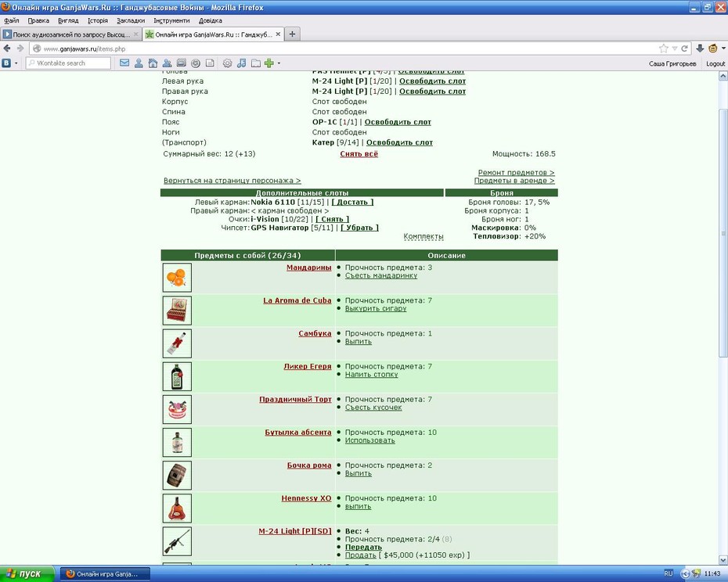The image size is (728, 582).
Task: Expand the dropdown next to green plus
Action: [279, 63]
